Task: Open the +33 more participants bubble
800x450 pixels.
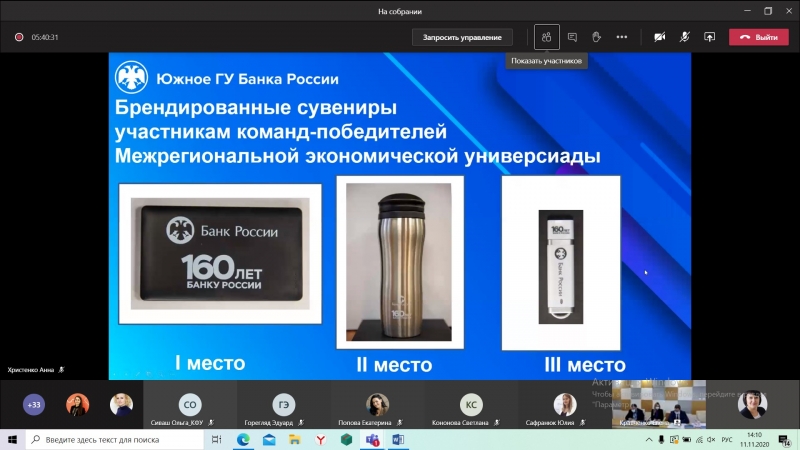Action: click(x=34, y=405)
